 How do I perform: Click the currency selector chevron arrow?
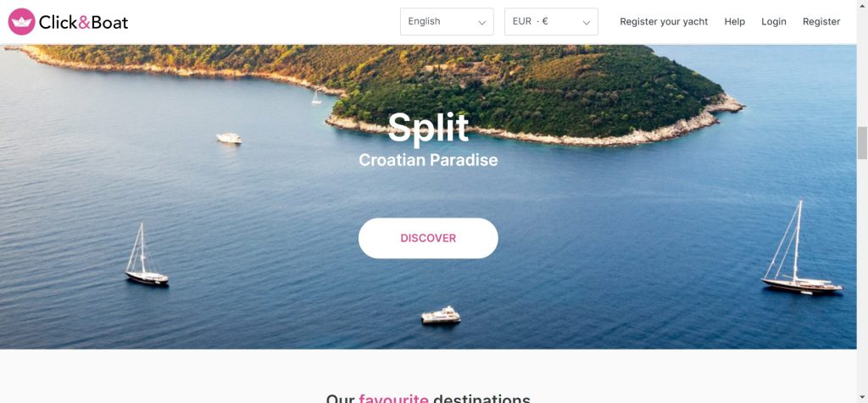[587, 23]
